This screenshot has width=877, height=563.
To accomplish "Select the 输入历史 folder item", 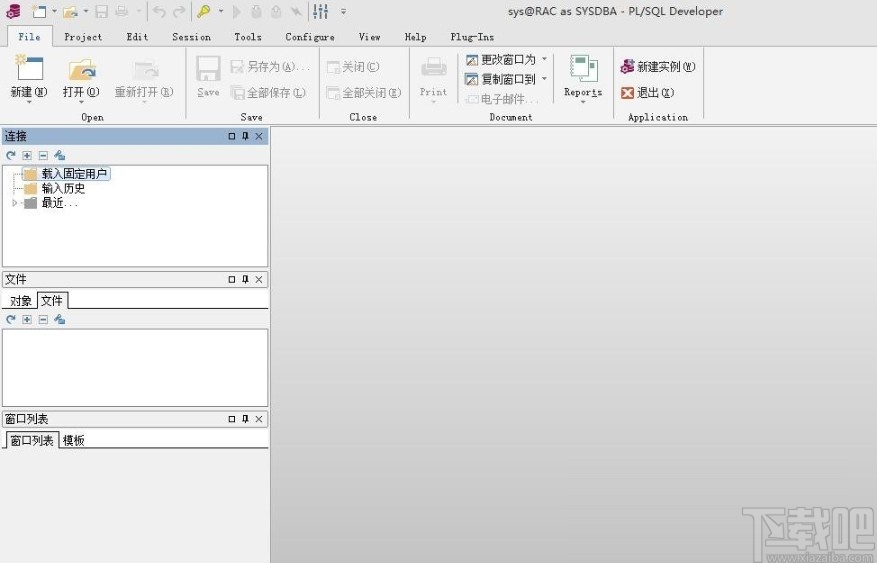I will click(63, 188).
